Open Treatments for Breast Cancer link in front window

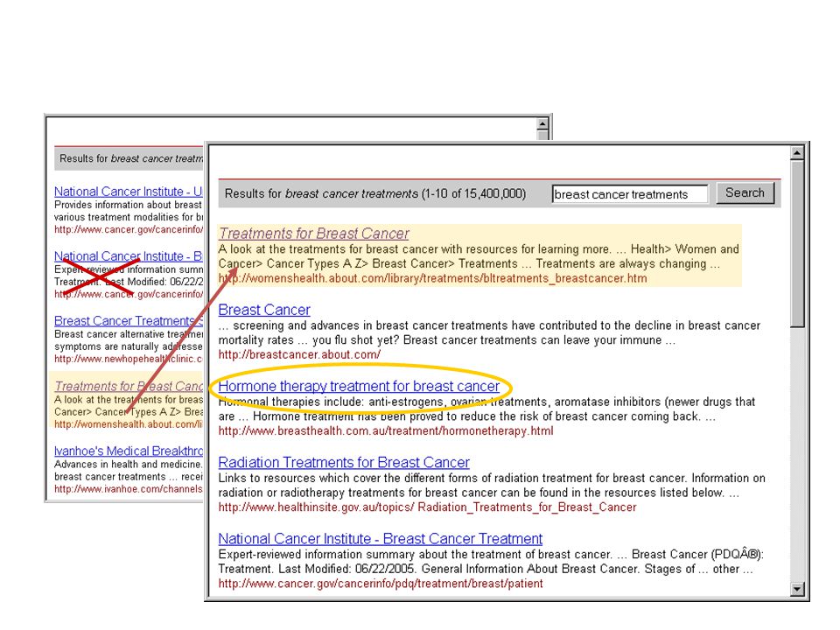click(313, 234)
